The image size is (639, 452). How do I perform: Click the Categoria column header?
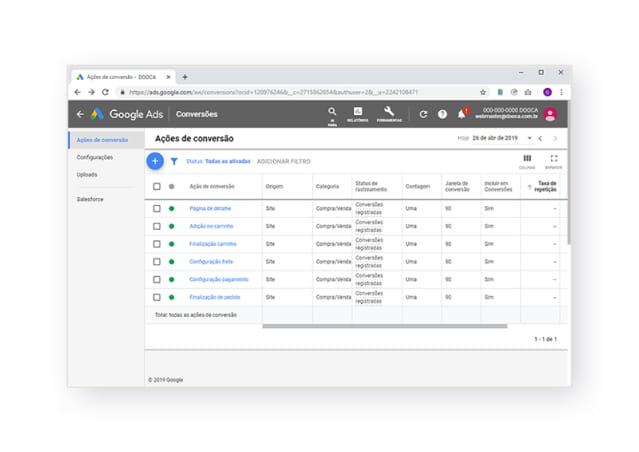[x=327, y=186]
